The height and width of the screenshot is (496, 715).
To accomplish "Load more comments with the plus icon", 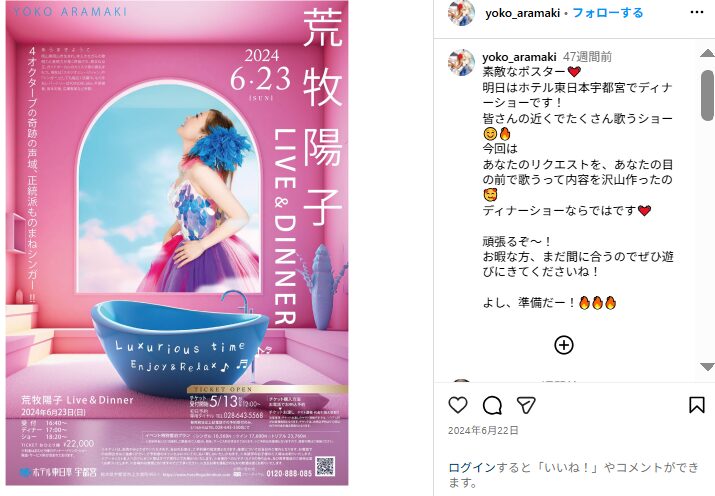I will click(x=564, y=345).
